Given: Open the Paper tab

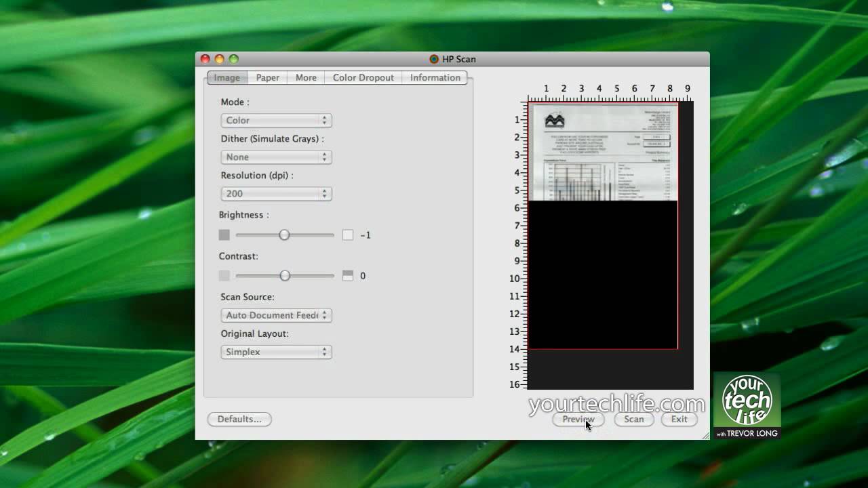Looking at the screenshot, I should (x=268, y=77).
